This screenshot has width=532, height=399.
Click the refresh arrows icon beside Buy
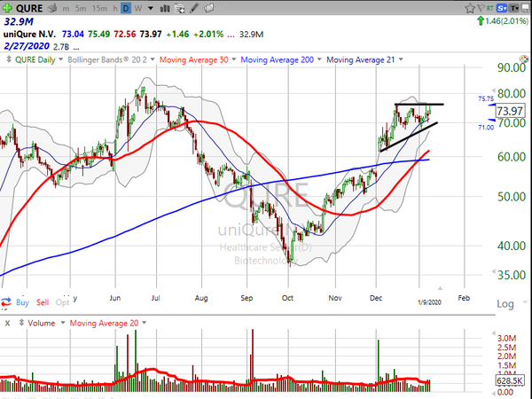[6, 302]
